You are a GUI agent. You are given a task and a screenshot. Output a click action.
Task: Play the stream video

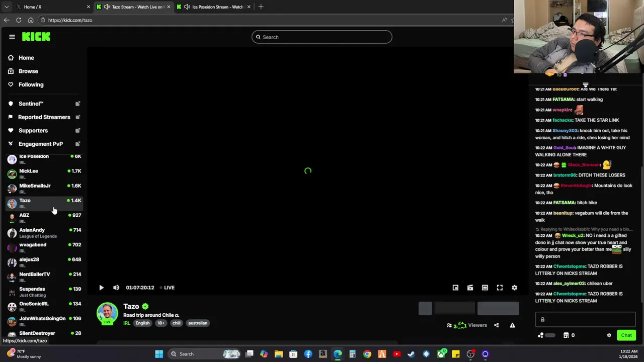[101, 288]
